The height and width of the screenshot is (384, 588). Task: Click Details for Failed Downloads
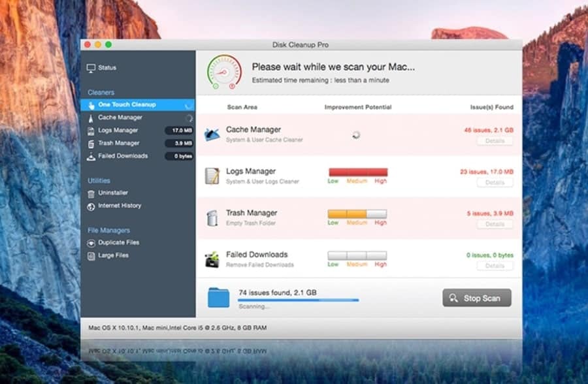point(495,266)
